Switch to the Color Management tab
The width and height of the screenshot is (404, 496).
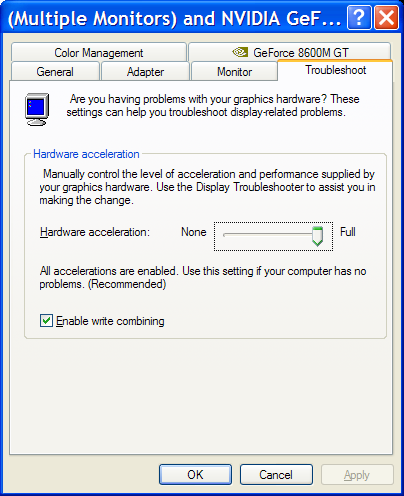tap(99, 52)
